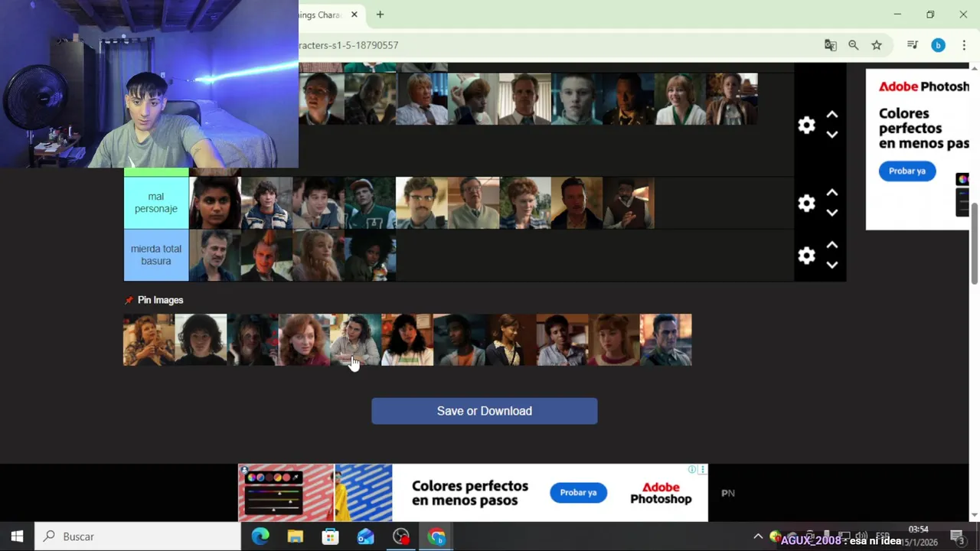Viewport: 980px width, 551px height.
Task: Click the "Colores perfectos" headline in sidebar ad
Action: [x=923, y=128]
